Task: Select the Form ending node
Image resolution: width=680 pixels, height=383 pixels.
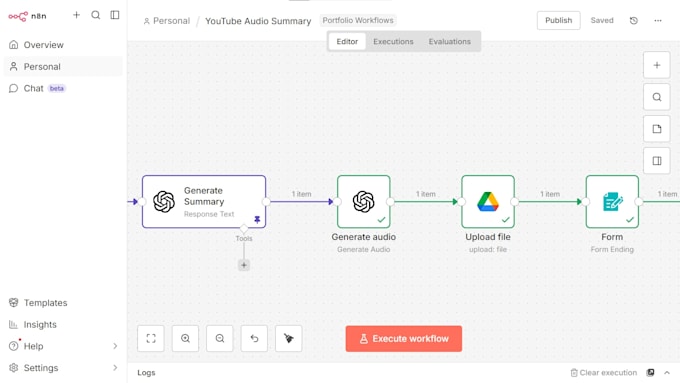Action: point(612,201)
